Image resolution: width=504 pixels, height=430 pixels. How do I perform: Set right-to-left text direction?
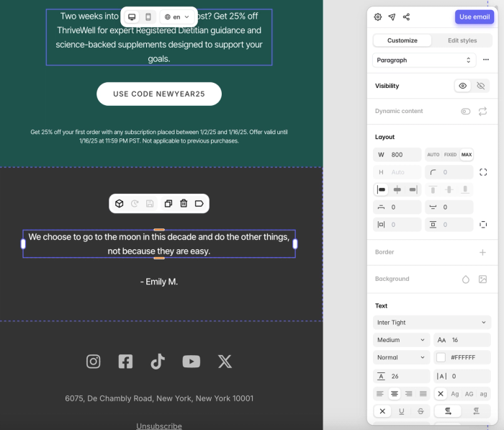(476, 411)
